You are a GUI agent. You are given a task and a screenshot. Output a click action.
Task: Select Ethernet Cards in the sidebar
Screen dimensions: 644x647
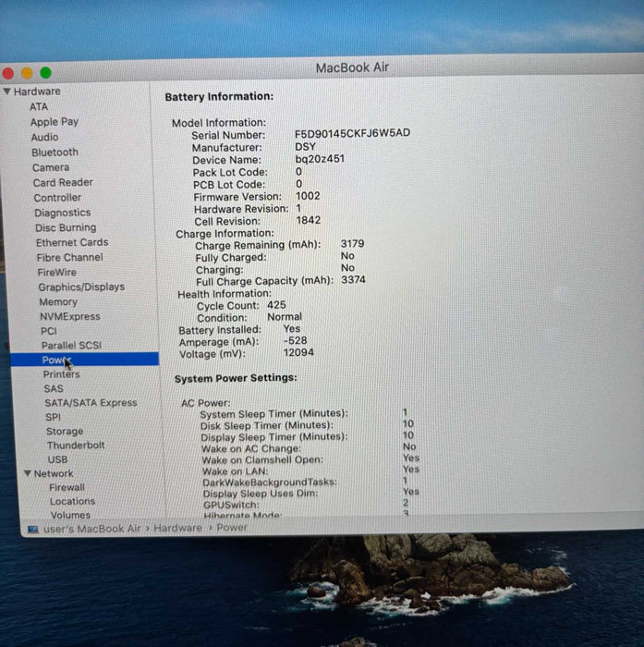72,242
